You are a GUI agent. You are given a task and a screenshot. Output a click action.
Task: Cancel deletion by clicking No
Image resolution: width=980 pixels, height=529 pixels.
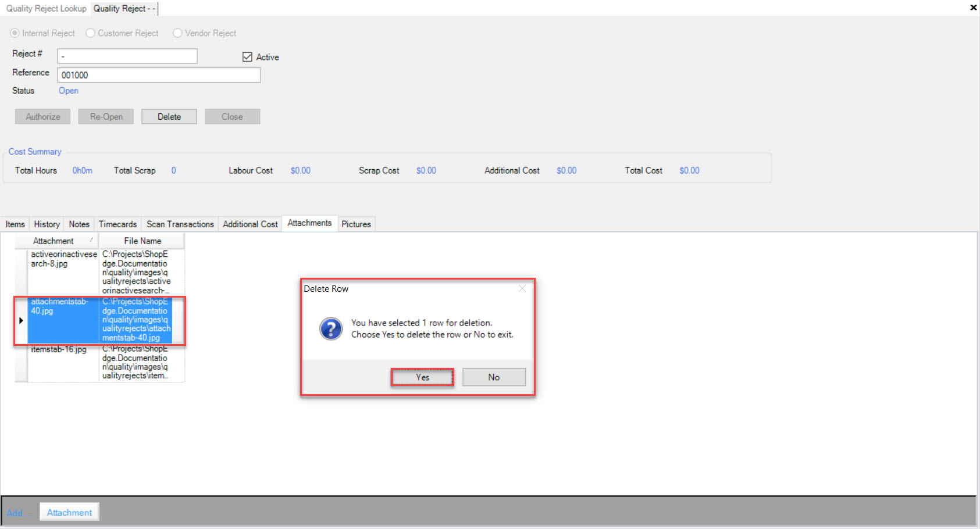pos(494,377)
